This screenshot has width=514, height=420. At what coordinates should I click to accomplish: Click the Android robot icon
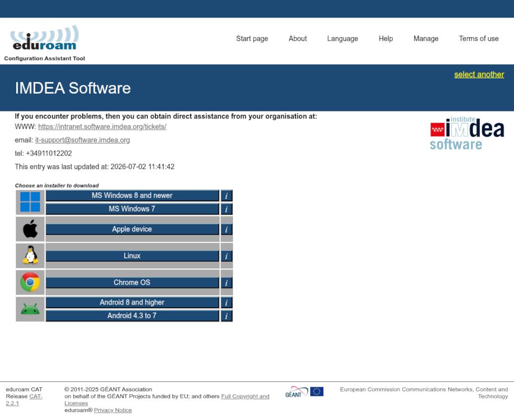point(30,309)
